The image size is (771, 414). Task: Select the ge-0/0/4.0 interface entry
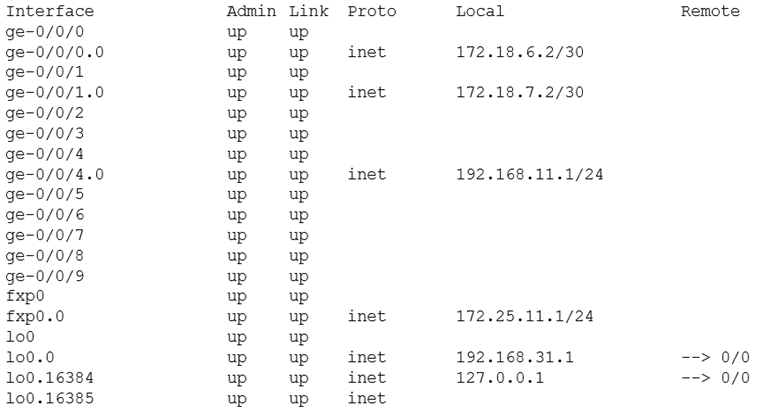pos(55,175)
